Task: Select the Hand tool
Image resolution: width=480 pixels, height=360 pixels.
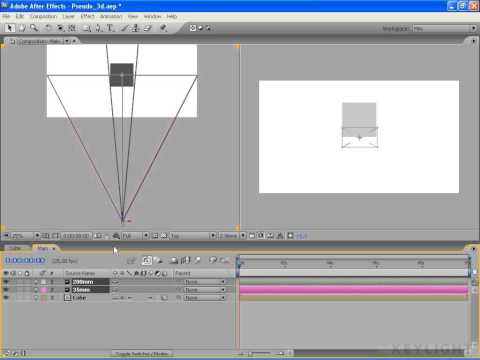Action: click(22, 28)
